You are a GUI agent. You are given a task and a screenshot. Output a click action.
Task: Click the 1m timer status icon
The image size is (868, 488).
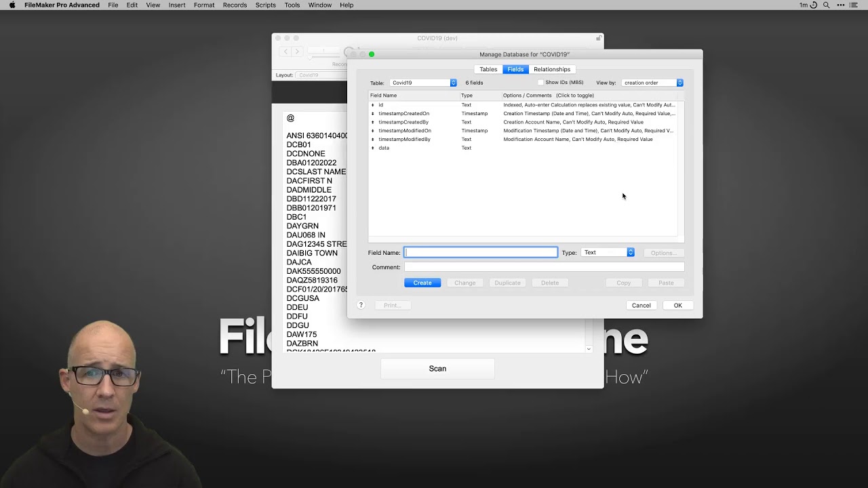[808, 5]
